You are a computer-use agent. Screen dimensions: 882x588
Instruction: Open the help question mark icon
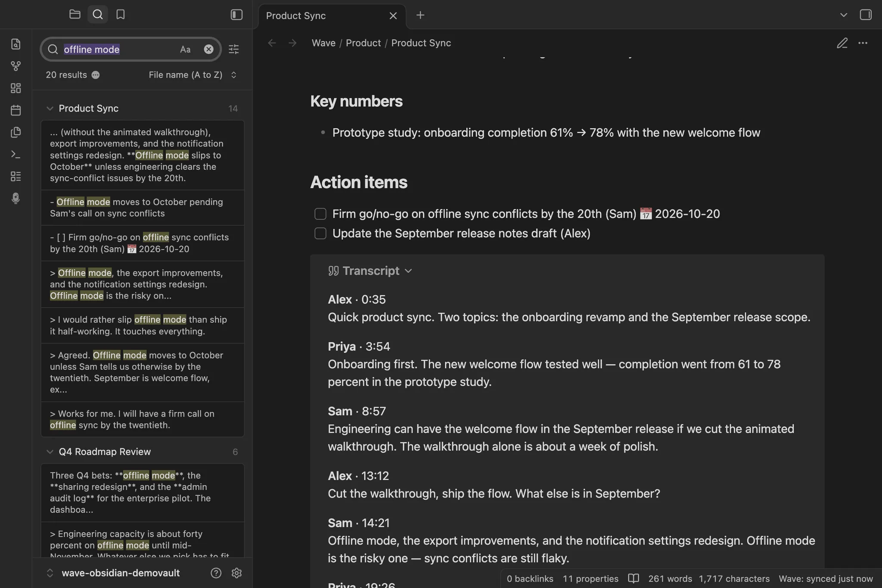(216, 573)
